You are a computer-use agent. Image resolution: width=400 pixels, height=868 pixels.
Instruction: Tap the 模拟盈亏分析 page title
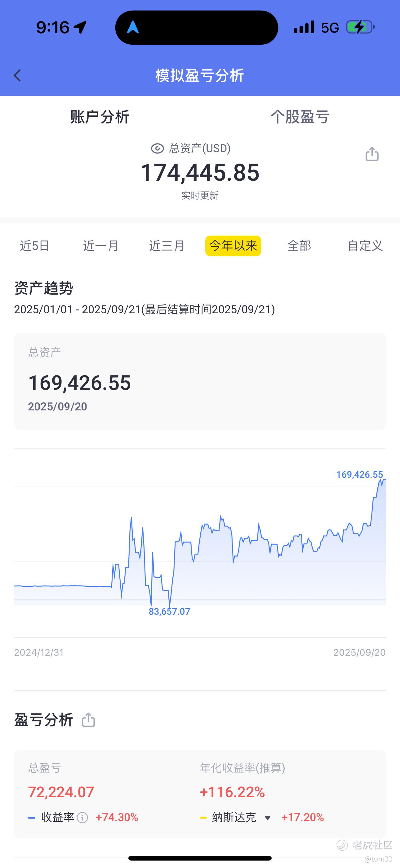[x=200, y=75]
